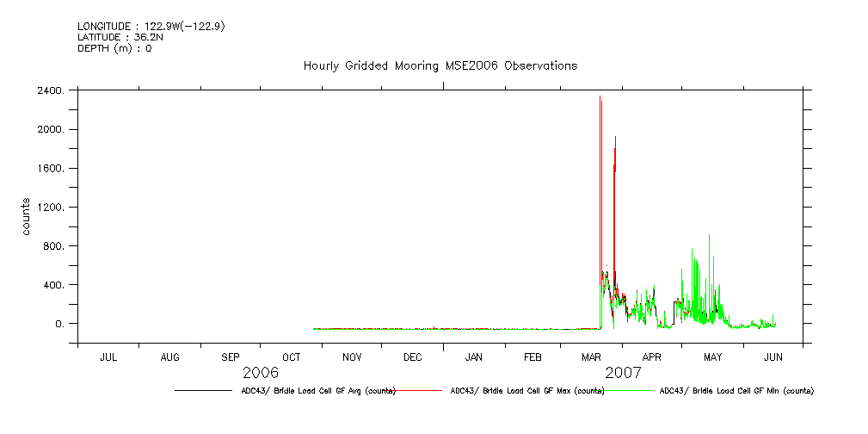This screenshot has height=434, width=868.
Task: Pick the JUL month label on the time axis
Action: coord(109,356)
